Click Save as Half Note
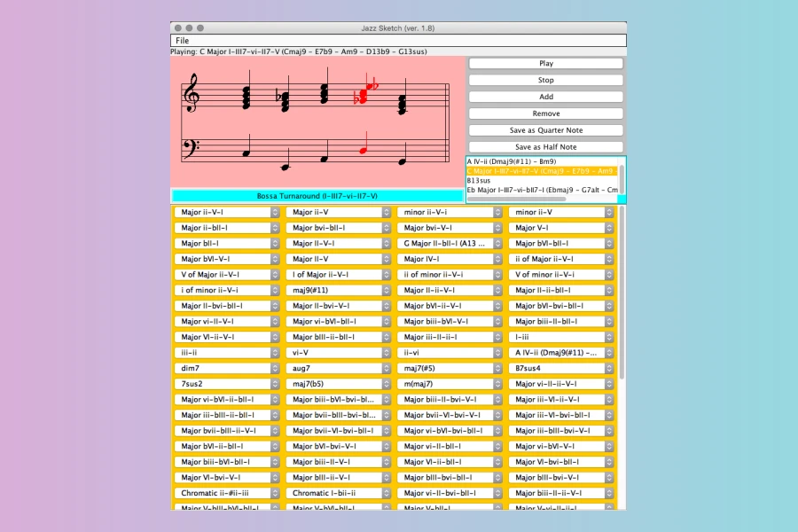798x532 pixels. click(545, 147)
